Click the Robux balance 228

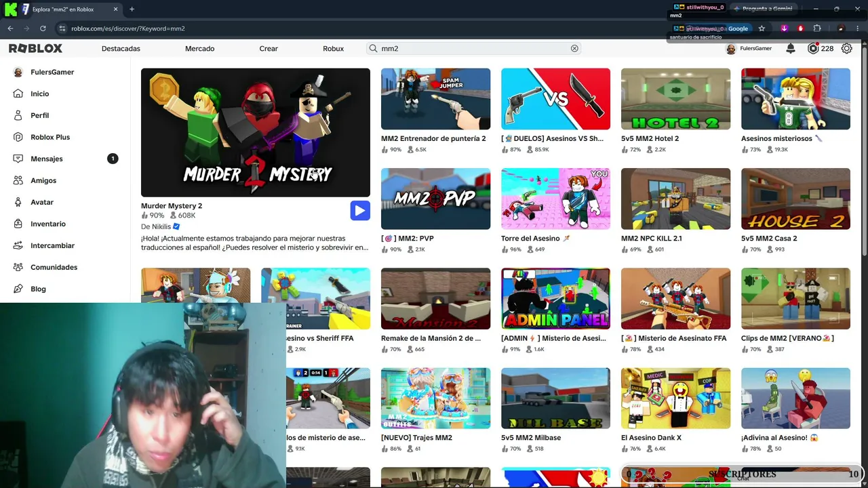827,49
